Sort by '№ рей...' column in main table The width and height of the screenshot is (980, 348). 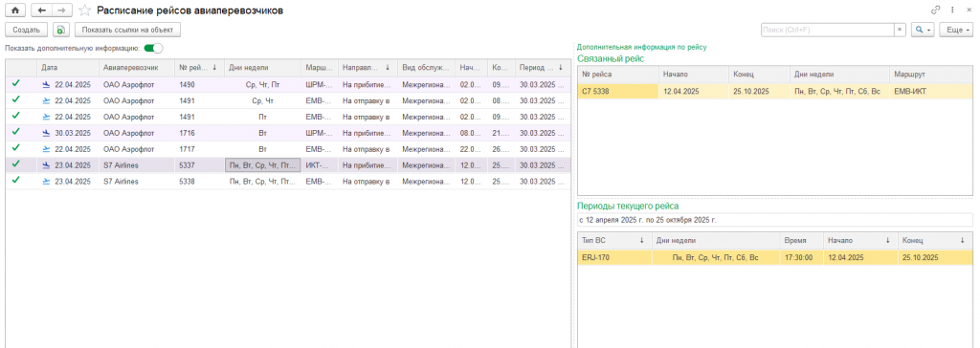198,67
